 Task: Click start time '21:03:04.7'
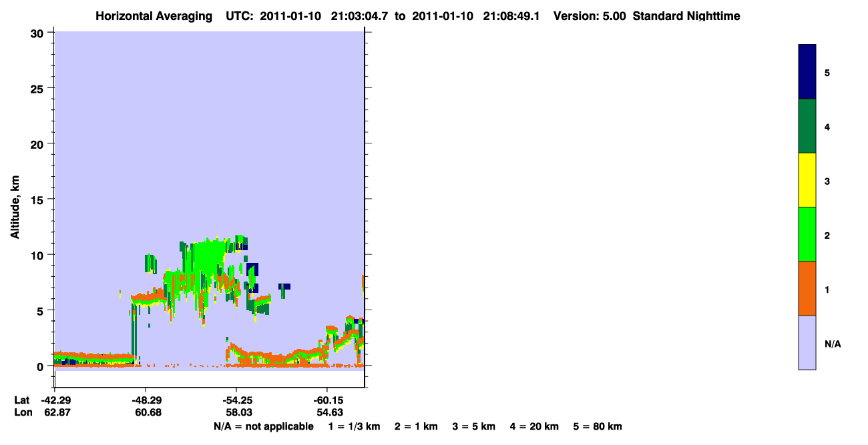[x=359, y=16]
